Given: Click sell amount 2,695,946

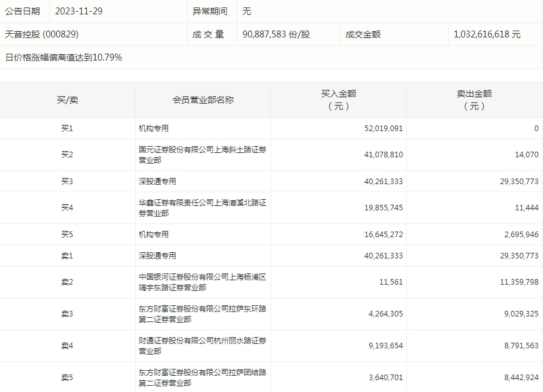Looking at the screenshot, I should click(522, 235).
